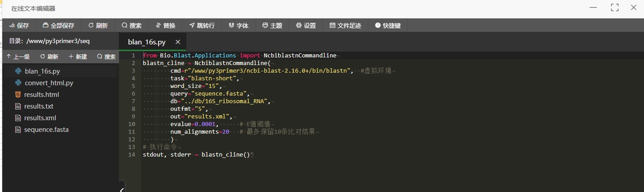
Task: Open results.html from the file list
Action: pos(41,95)
